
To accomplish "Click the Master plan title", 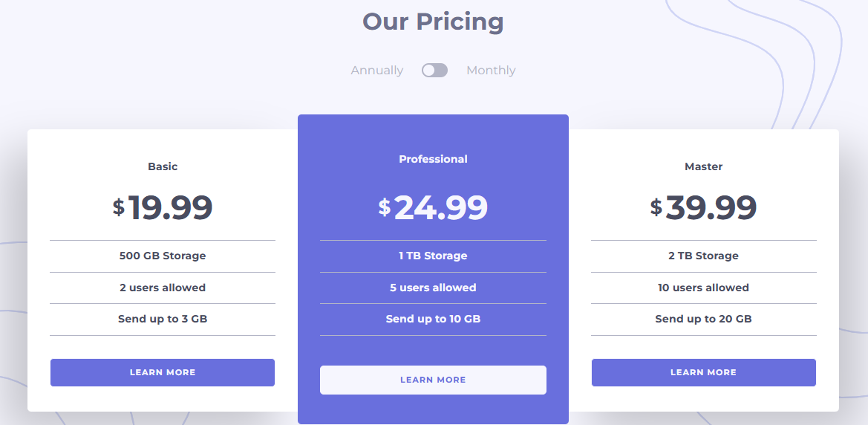I will tap(704, 166).
